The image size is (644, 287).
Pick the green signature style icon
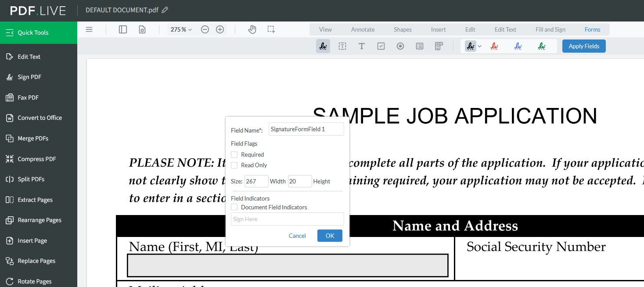click(x=541, y=46)
